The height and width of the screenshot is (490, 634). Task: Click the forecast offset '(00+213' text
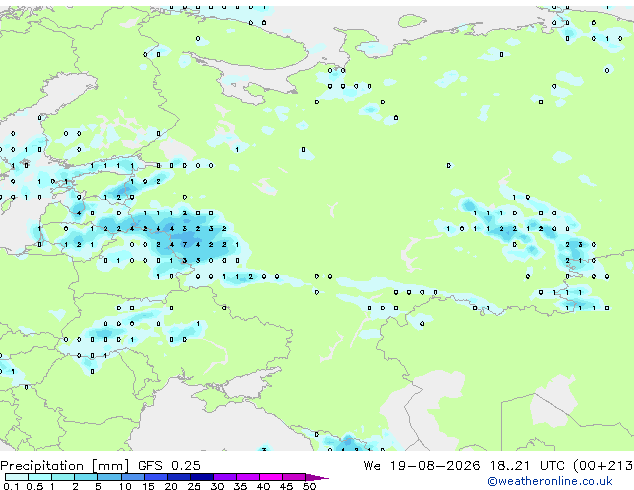click(x=603, y=466)
